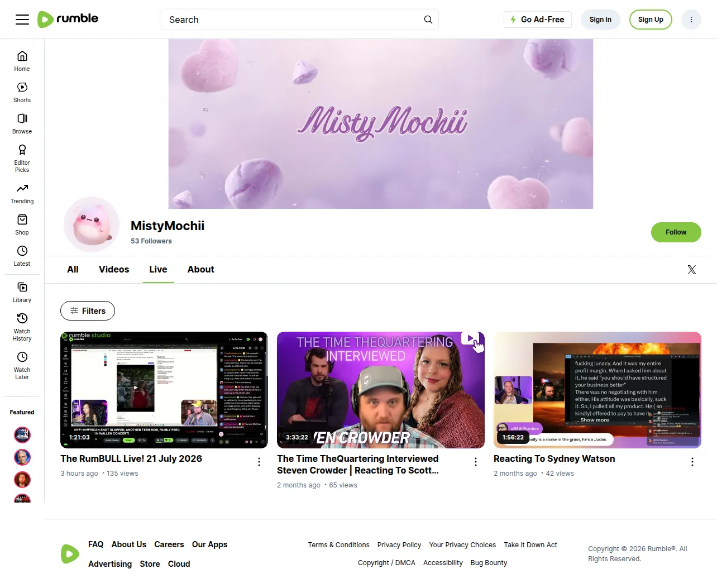Screen dimensions: 717x588
Task: Open the first featured channel avatar
Action: point(22,435)
